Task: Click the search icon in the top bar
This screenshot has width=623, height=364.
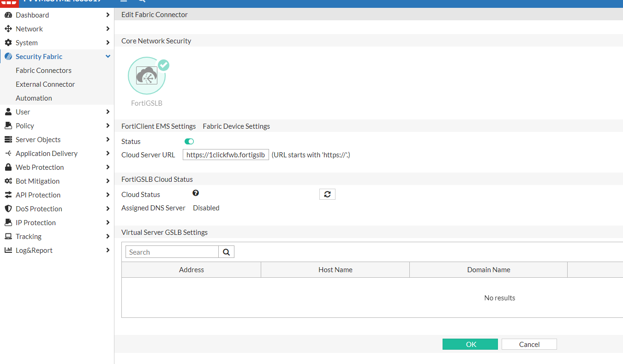Action: (141, 1)
